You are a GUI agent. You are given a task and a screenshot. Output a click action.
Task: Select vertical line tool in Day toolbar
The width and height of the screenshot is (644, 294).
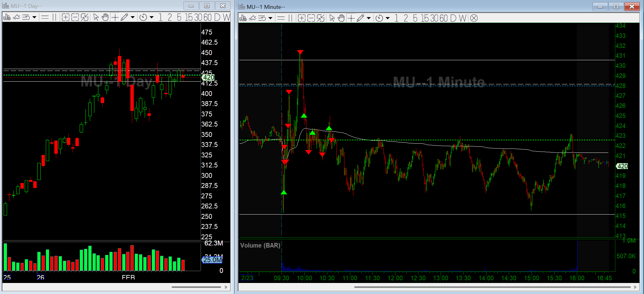pos(54,17)
